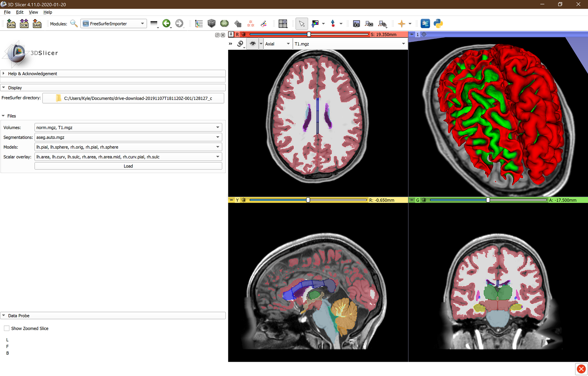Open the Edit menu
This screenshot has height=376, width=588.
coord(20,12)
